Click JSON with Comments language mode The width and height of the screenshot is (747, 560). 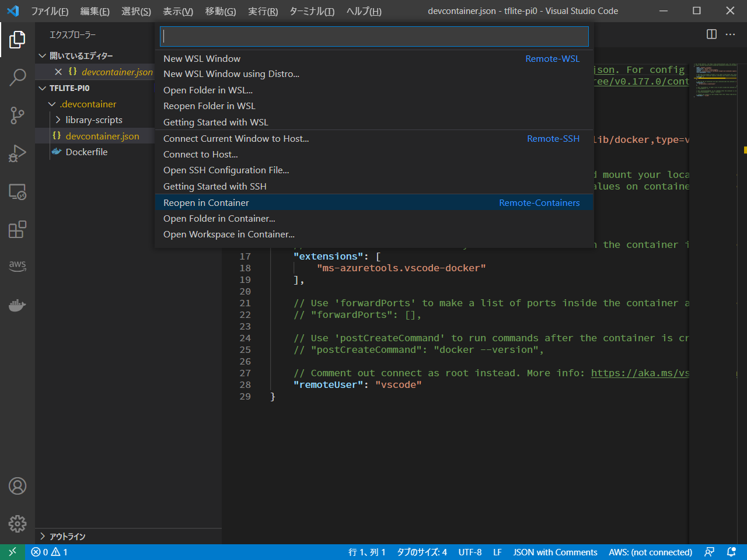555,552
